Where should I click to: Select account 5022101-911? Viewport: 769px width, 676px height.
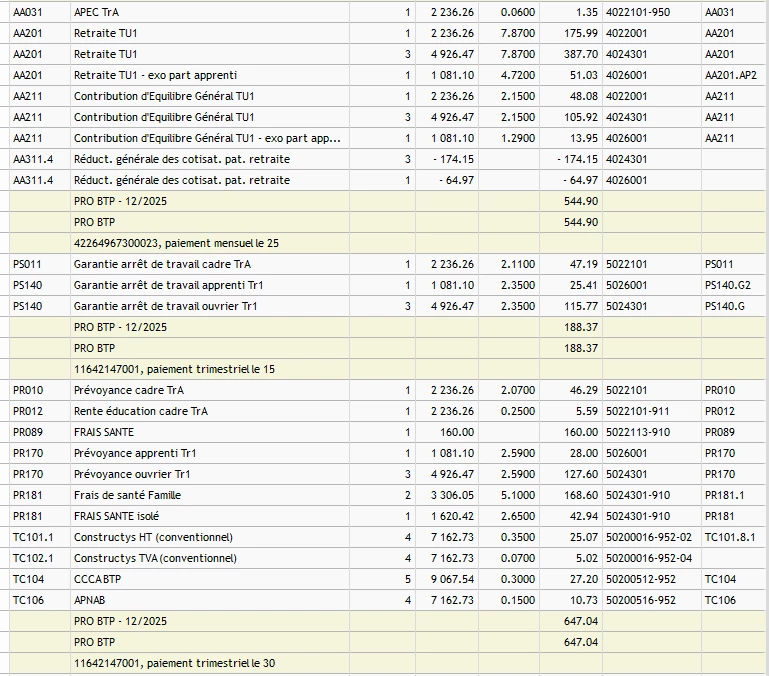coord(638,412)
